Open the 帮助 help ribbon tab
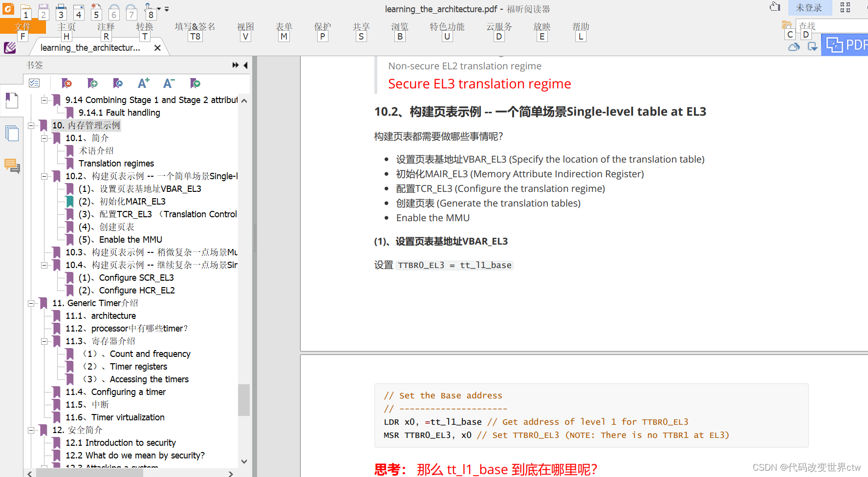The image size is (868, 477). (581, 26)
